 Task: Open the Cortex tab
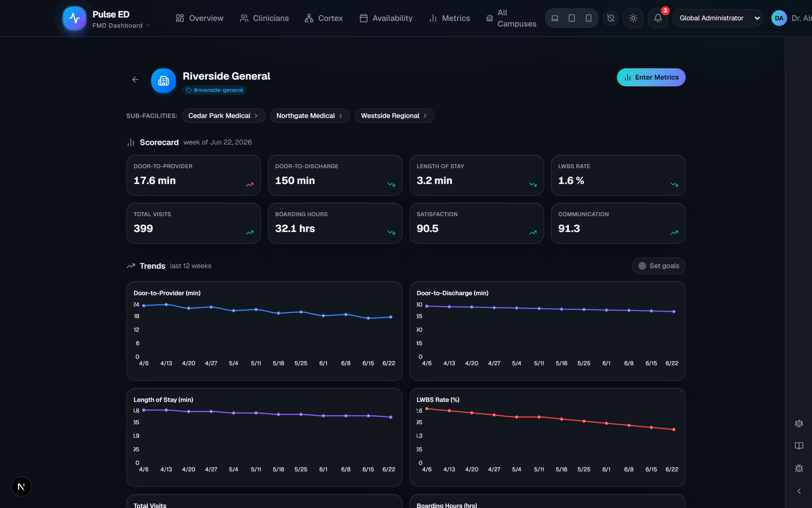pos(323,18)
